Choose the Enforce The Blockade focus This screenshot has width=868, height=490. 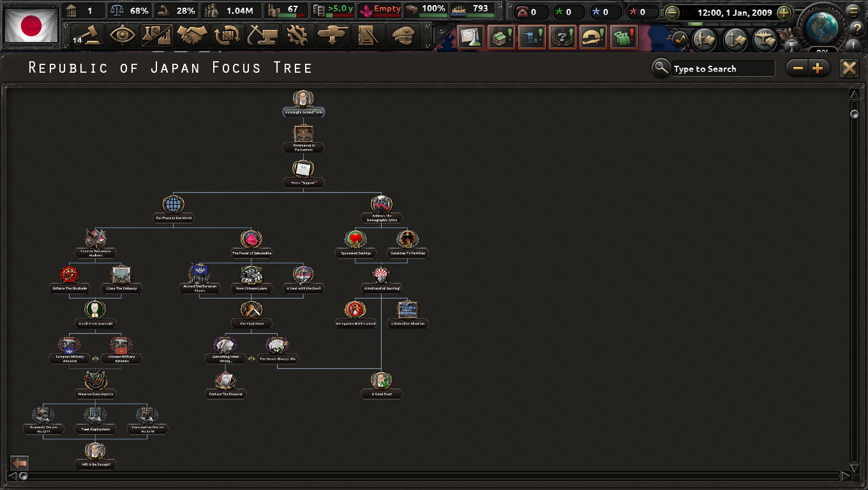pos(69,279)
